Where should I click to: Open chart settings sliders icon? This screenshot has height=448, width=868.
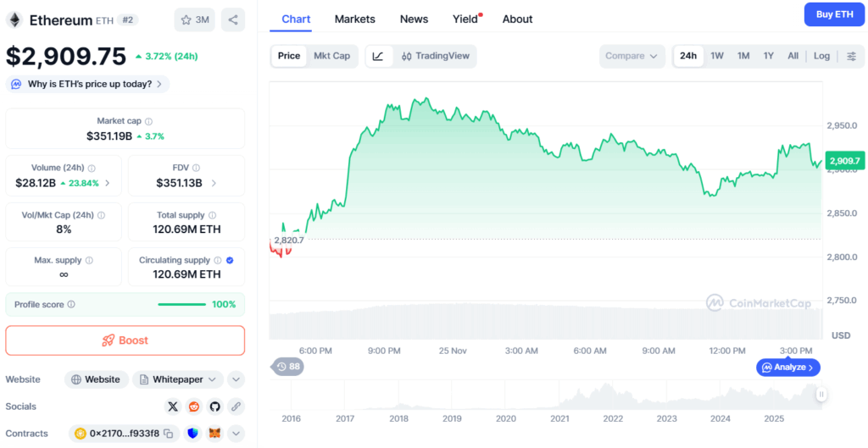(851, 56)
